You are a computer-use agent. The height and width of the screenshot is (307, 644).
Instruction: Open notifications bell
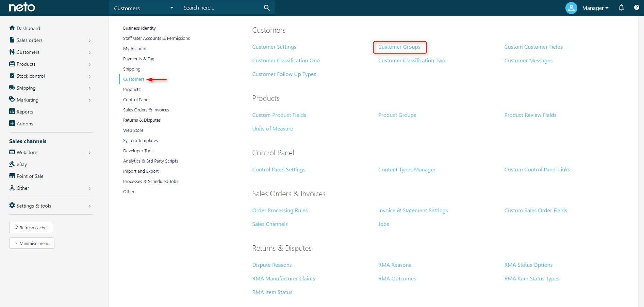pyautogui.click(x=621, y=7)
